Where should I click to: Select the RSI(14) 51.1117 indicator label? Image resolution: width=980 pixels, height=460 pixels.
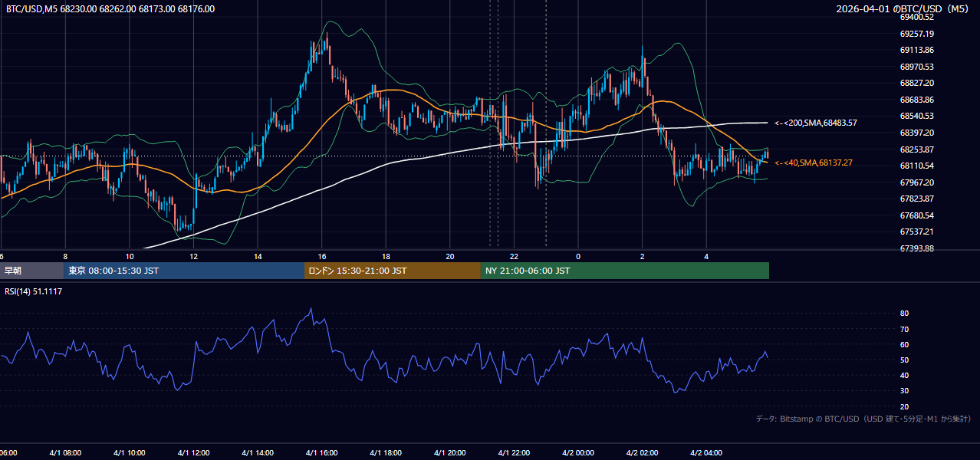pyautogui.click(x=34, y=291)
